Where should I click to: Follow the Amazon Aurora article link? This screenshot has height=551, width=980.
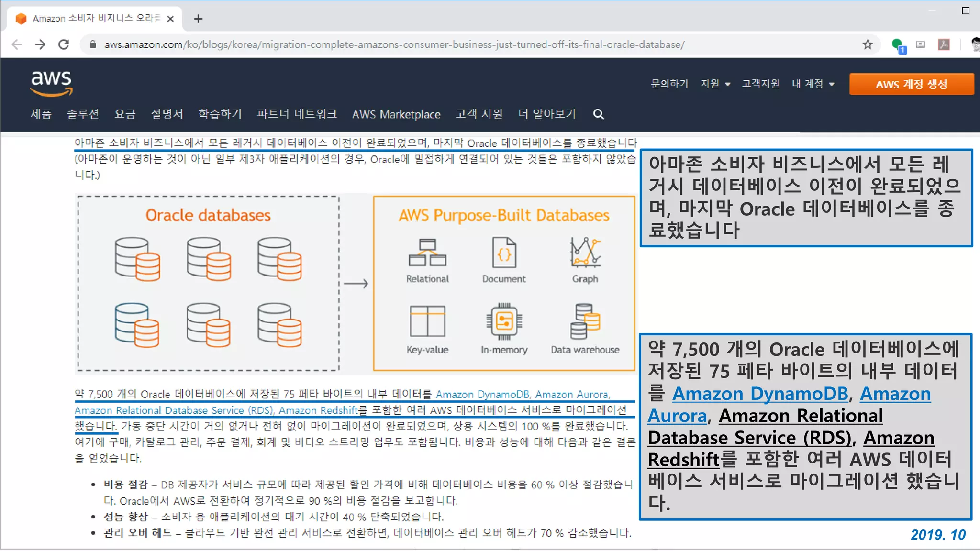click(x=572, y=394)
